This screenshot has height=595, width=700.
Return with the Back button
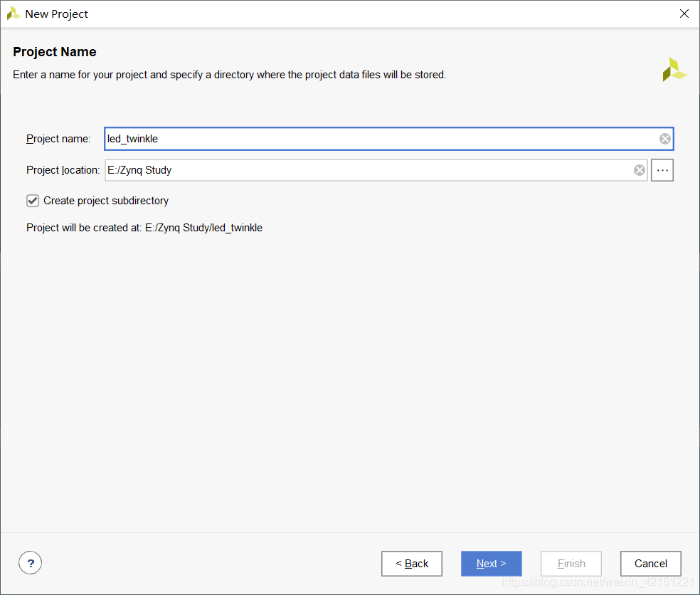coord(412,564)
